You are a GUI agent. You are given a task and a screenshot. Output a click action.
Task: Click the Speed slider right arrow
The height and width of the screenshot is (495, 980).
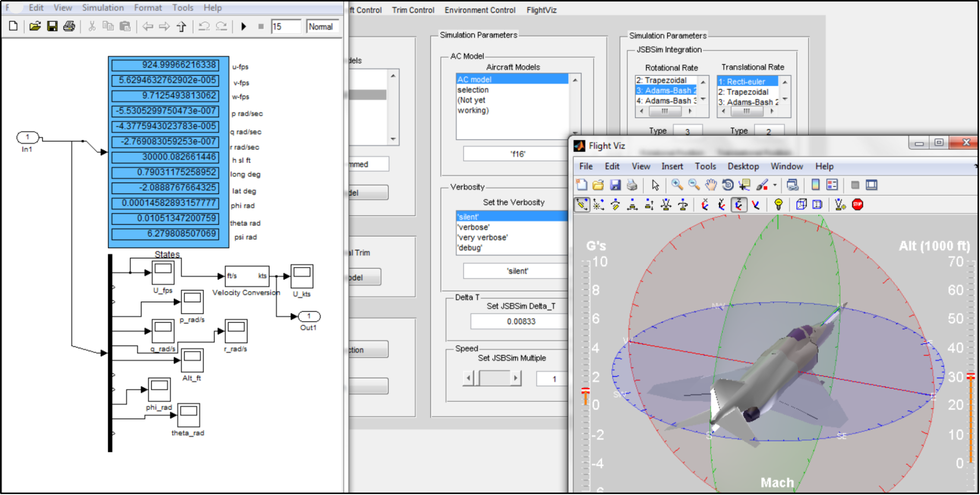click(516, 378)
